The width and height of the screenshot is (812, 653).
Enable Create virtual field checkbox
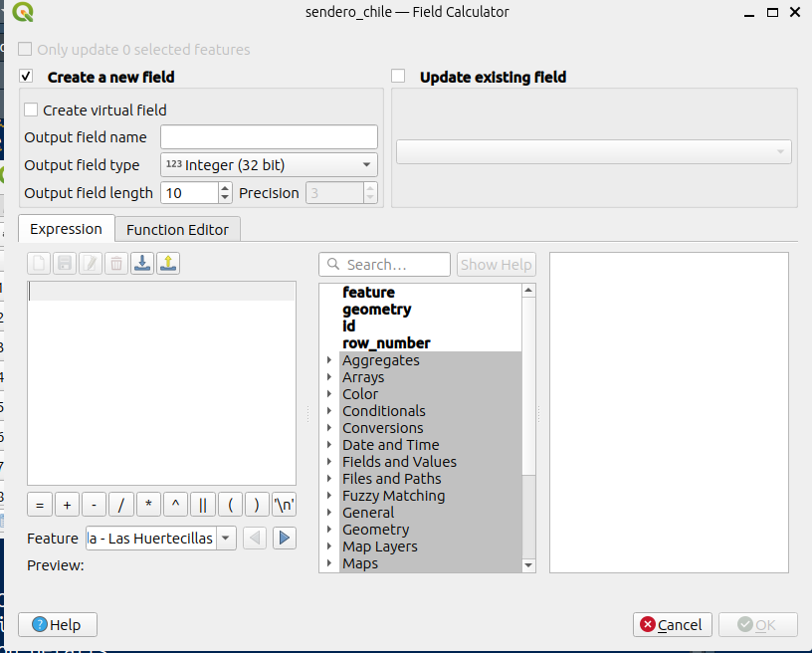pyautogui.click(x=32, y=110)
